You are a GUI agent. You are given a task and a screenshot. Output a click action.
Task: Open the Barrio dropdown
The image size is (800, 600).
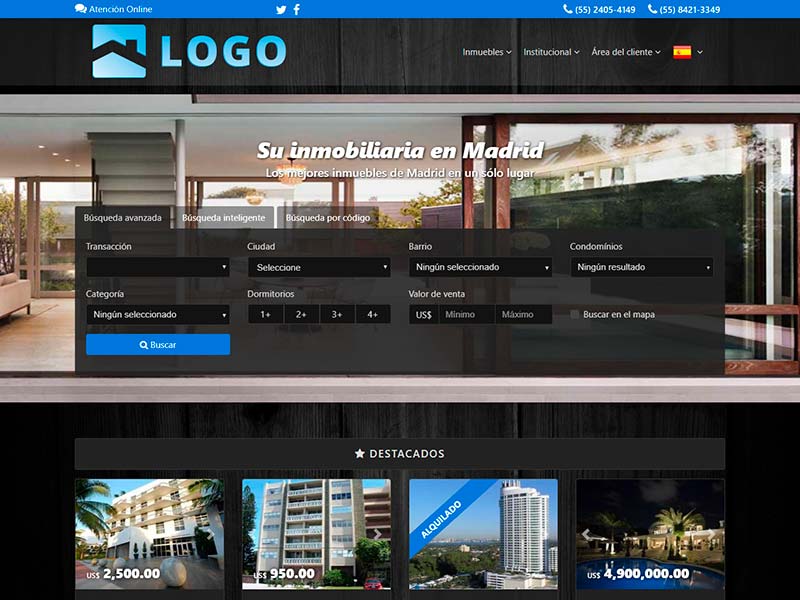click(x=481, y=267)
